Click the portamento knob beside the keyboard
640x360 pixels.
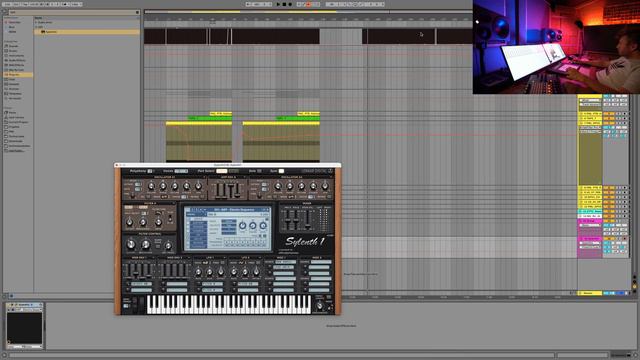click(x=320, y=306)
